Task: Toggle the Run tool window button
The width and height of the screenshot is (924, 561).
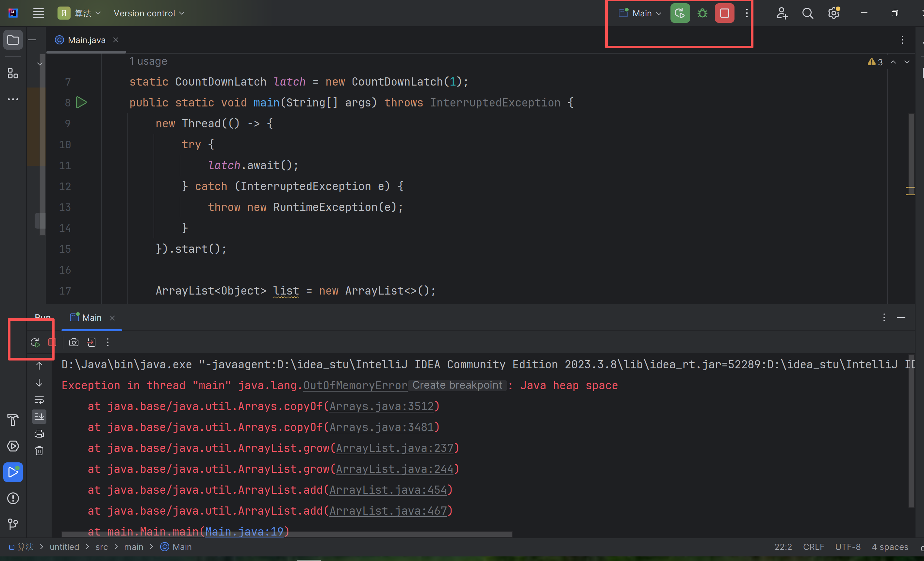Action: click(13, 472)
